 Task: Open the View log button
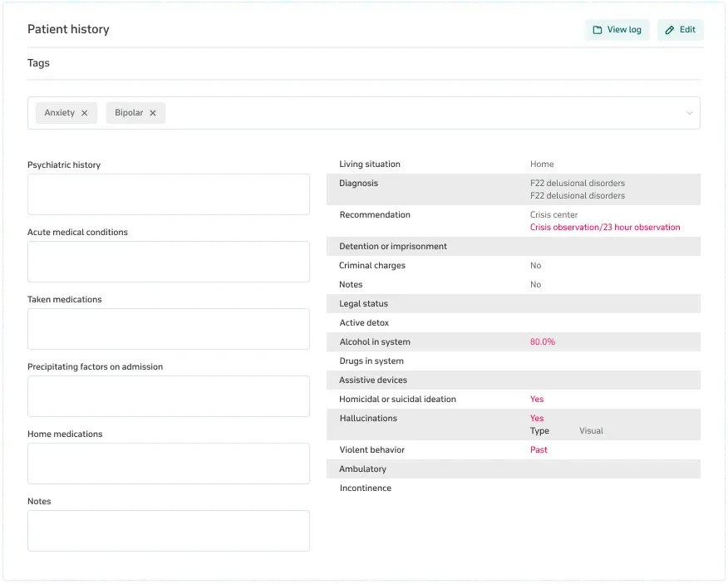(617, 30)
